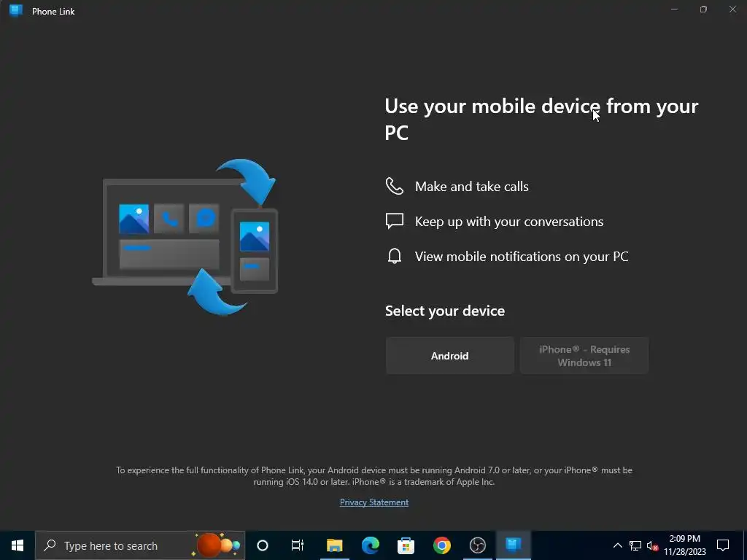Screen dimensions: 747x560
Task: Open Task View on the taskbar
Action: pyautogui.click(x=298, y=545)
